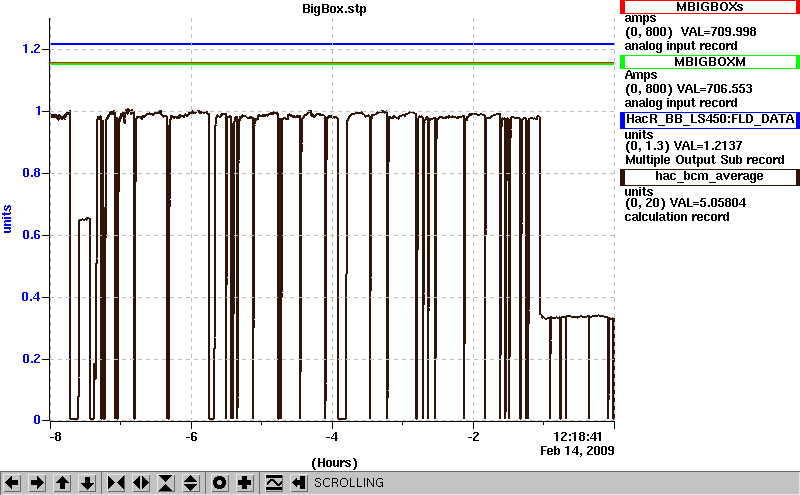Click the 12:18:41 time label
The image size is (800, 495).
click(578, 437)
